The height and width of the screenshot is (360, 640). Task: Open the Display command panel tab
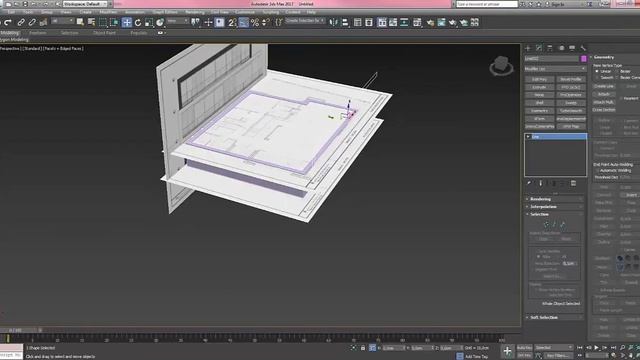coord(572,48)
